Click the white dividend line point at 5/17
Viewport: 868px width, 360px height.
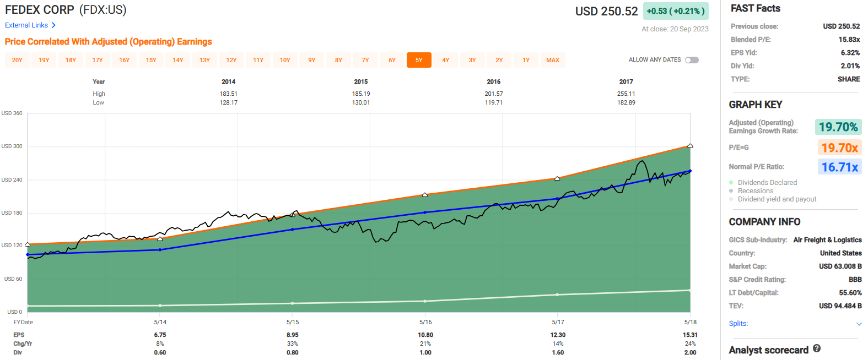click(x=557, y=294)
